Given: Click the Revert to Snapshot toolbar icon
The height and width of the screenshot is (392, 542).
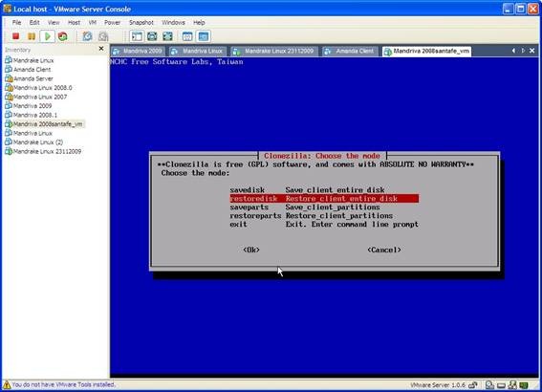Looking at the screenshot, I should (103, 36).
